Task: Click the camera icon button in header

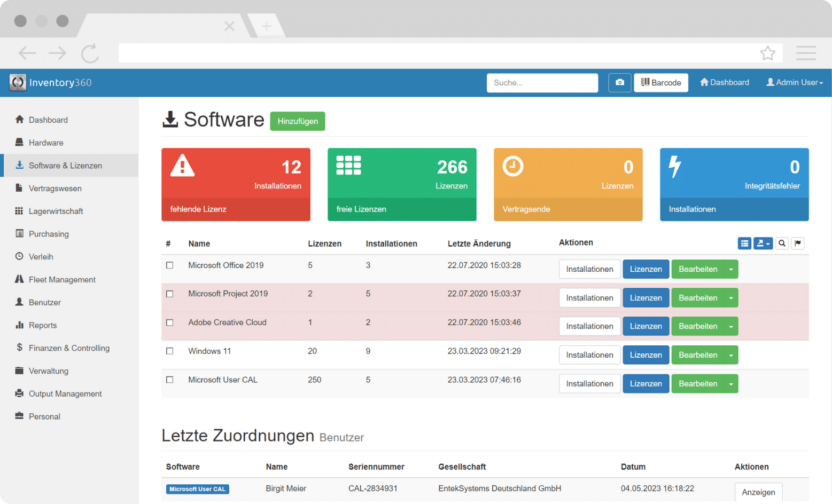Action: tap(619, 83)
